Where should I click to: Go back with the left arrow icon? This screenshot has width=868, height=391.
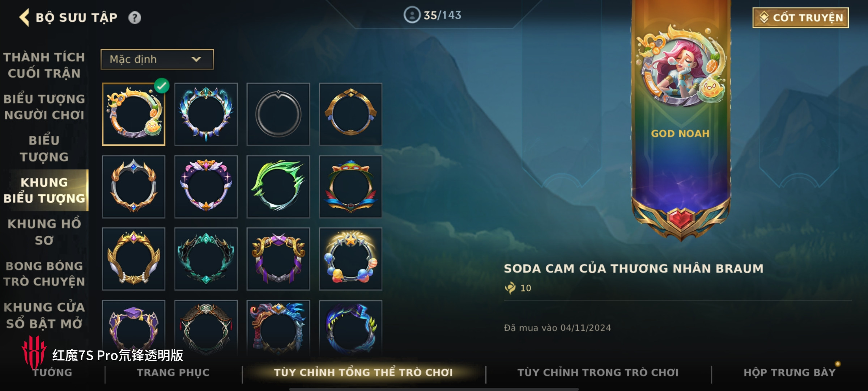pyautogui.click(x=24, y=17)
